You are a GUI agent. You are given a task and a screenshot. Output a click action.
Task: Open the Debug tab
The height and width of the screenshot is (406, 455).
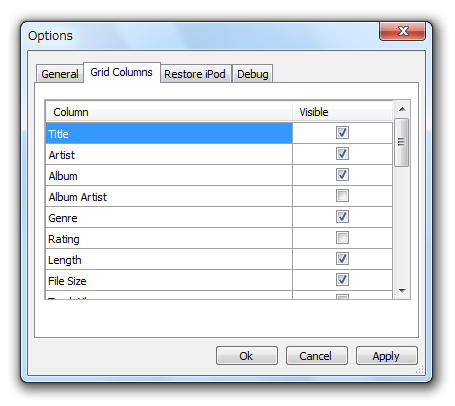253,74
